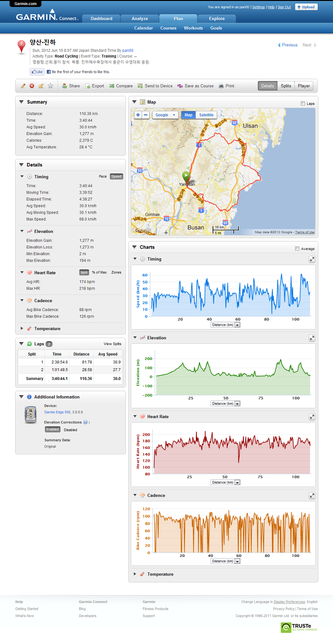
Task: Open the Workouts submenu item
Action: 193,28
